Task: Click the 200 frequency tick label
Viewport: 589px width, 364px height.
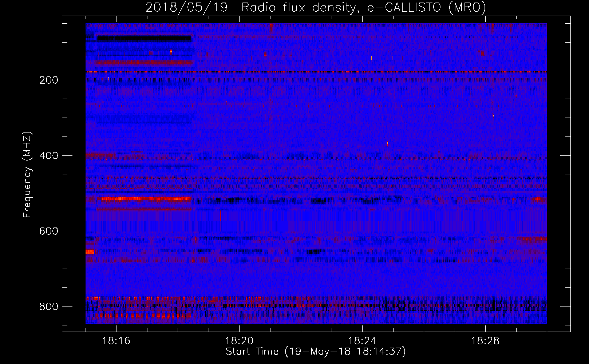Action: tap(49, 80)
